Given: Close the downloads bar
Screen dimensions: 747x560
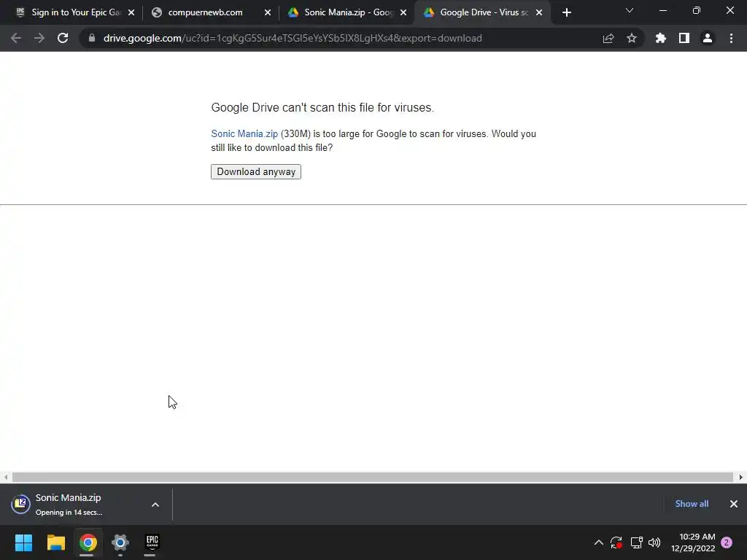Looking at the screenshot, I should [734, 504].
